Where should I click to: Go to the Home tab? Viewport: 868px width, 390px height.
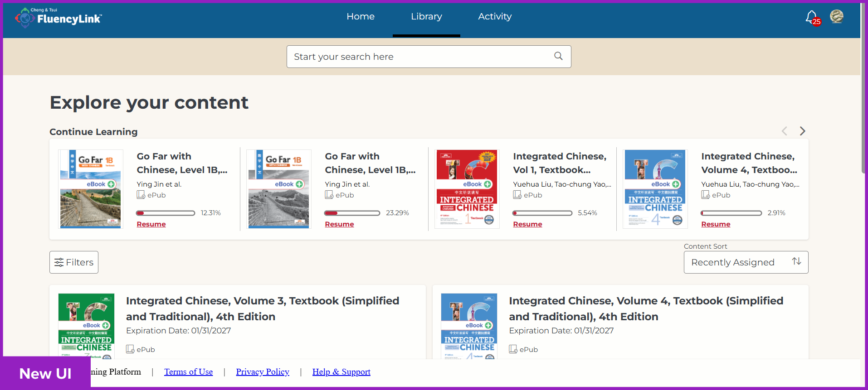click(x=361, y=17)
